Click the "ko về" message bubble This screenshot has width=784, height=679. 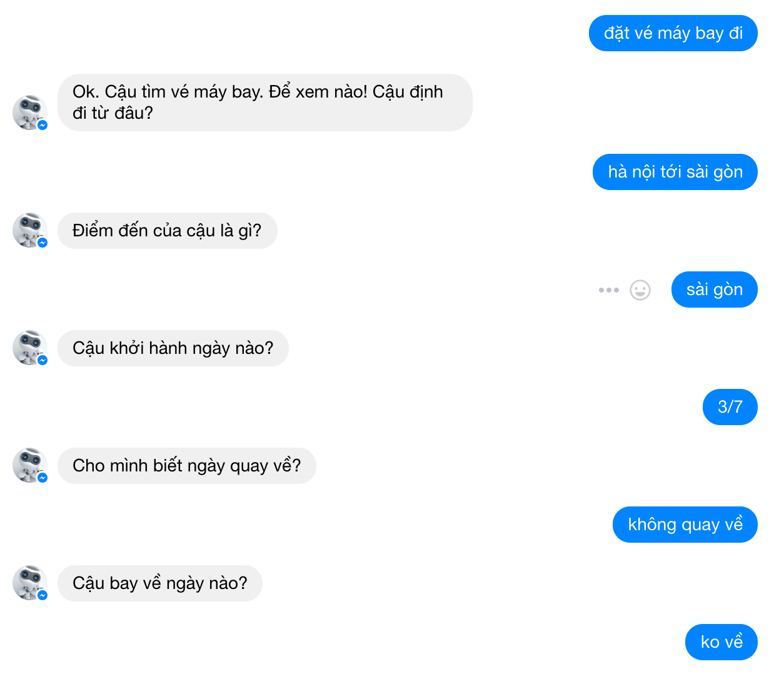point(721,642)
